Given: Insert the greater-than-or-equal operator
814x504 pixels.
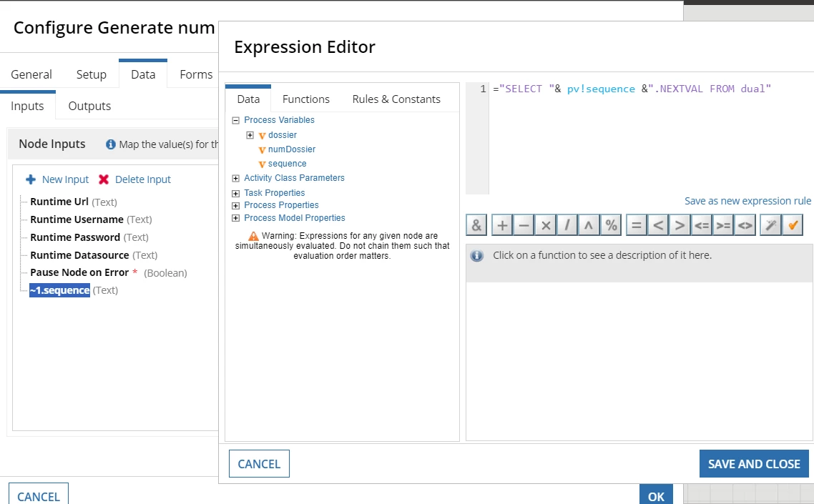Looking at the screenshot, I should pyautogui.click(x=723, y=225).
